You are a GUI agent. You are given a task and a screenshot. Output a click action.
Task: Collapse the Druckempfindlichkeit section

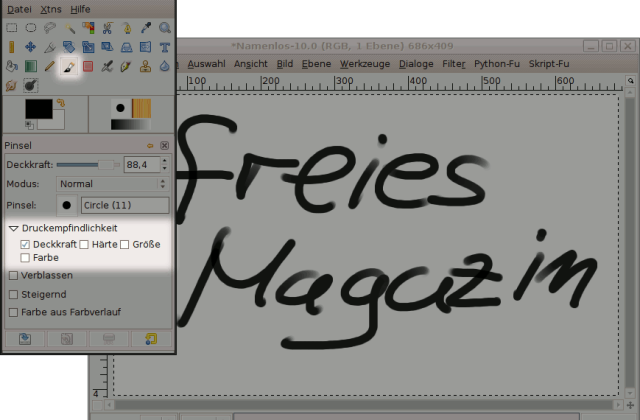point(13,228)
